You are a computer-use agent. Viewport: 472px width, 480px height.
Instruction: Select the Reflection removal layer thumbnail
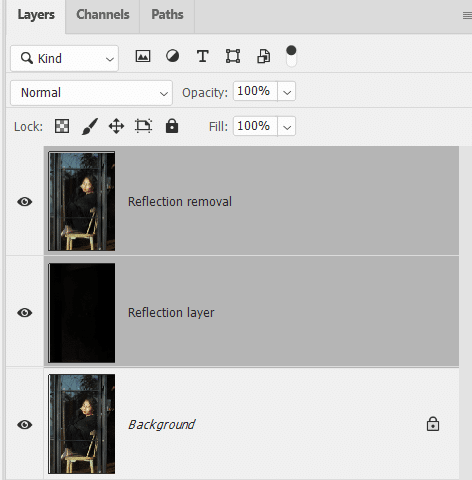[82, 201]
